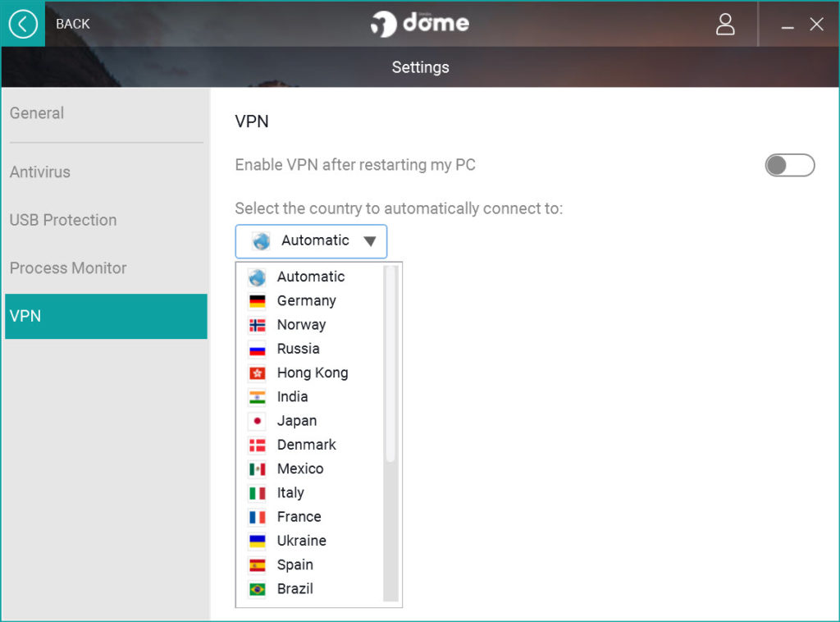Click the BACK text link

click(73, 24)
